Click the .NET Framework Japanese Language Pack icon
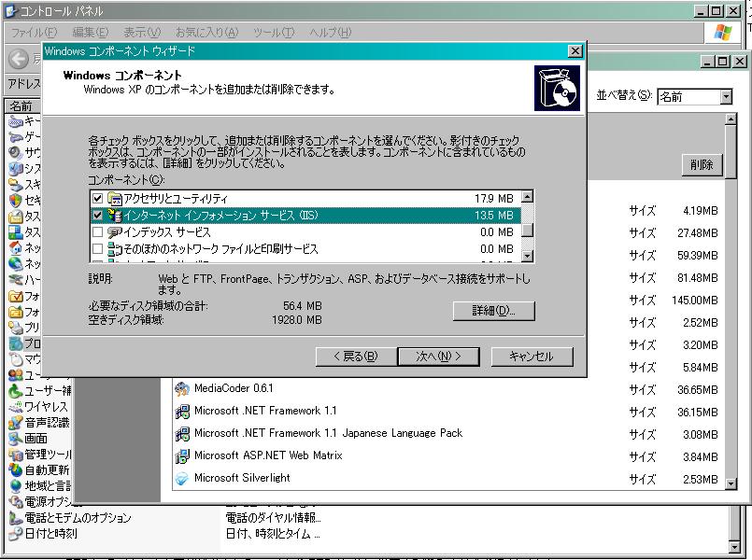The height and width of the screenshot is (560, 752). click(182, 433)
